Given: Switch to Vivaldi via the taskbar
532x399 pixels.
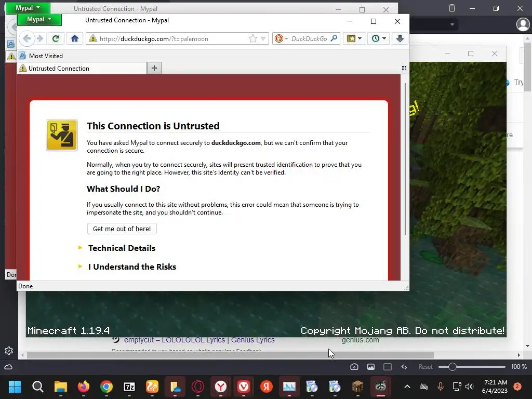Looking at the screenshot, I should 244,387.
